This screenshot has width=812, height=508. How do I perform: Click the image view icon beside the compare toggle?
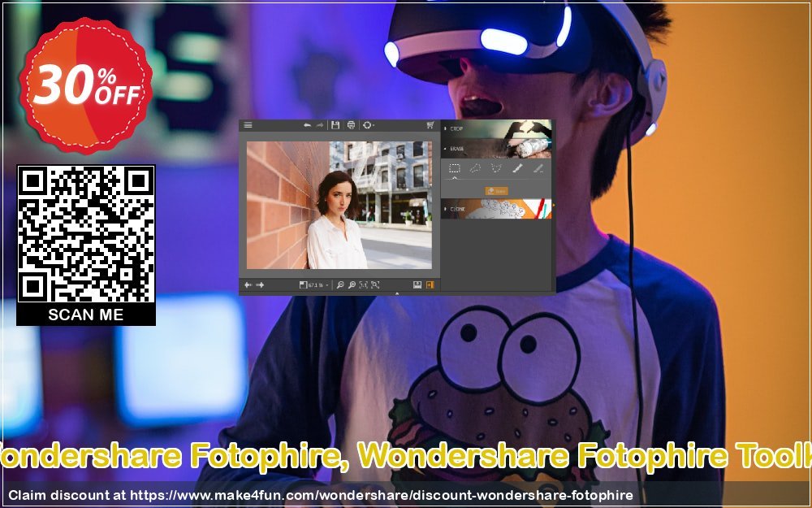point(417,284)
